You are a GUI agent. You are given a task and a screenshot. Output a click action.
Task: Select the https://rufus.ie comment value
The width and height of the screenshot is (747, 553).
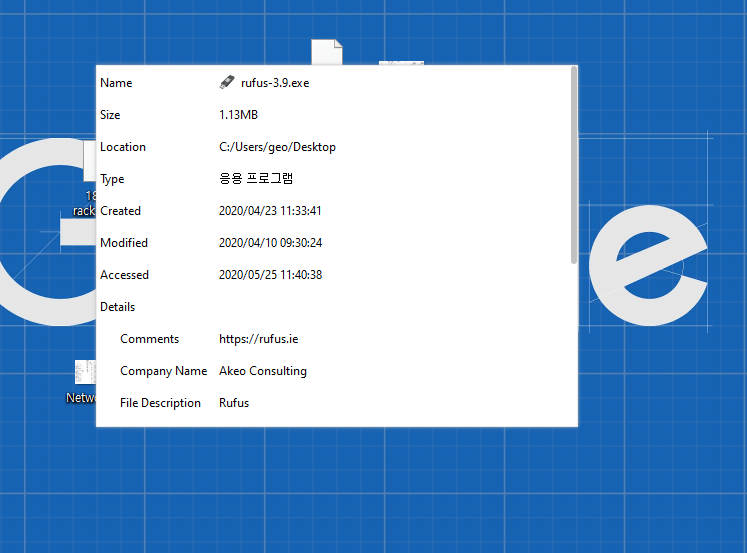click(x=259, y=339)
